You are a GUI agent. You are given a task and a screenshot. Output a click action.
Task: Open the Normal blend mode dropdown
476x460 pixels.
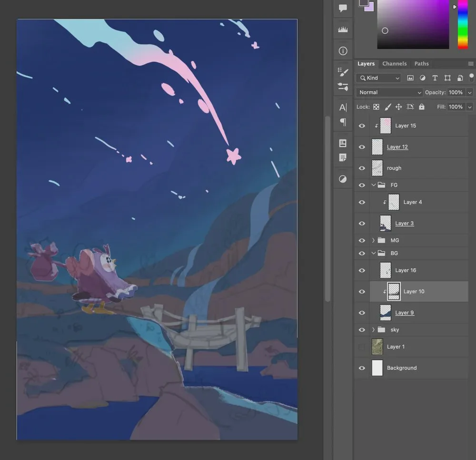click(389, 92)
